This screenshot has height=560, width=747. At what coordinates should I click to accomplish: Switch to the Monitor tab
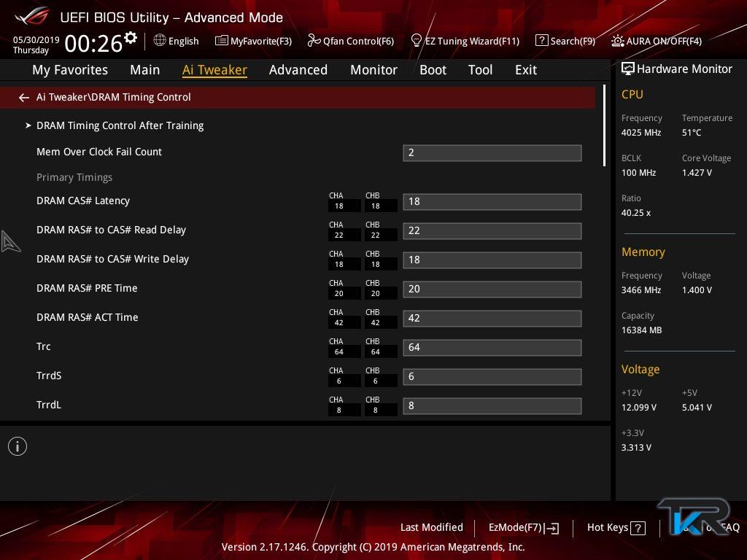(x=374, y=70)
